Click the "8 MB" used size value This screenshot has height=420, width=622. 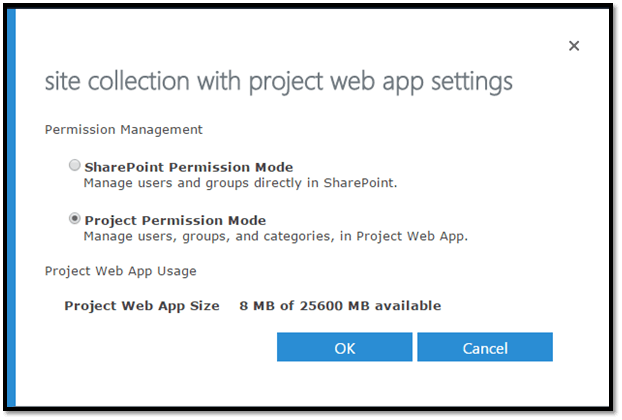click(257, 305)
